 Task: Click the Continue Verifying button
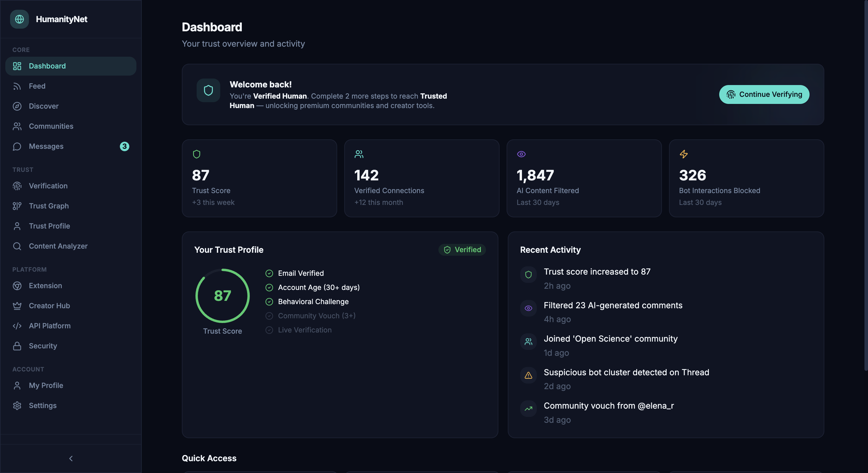[764, 94]
